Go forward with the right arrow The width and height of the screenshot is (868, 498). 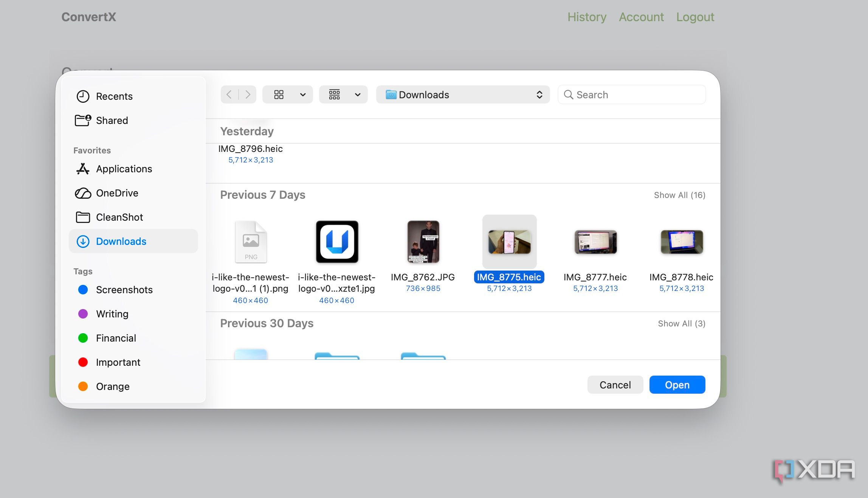pyautogui.click(x=248, y=94)
